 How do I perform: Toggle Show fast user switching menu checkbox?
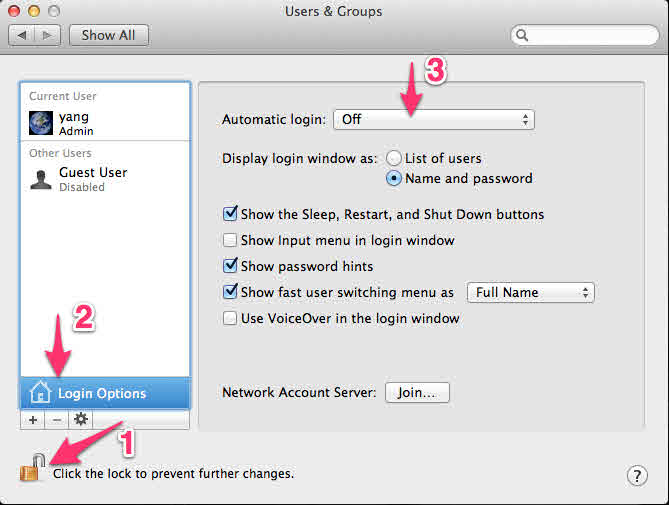(230, 292)
